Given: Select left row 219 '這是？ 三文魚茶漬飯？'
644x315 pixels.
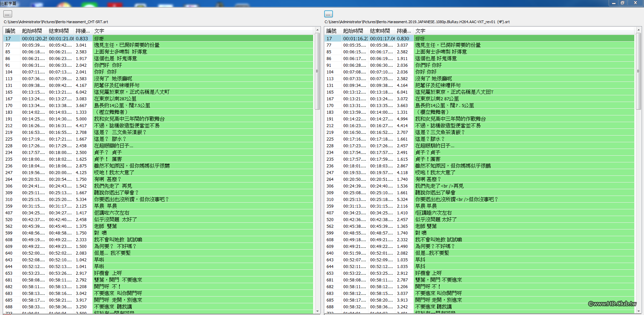Looking at the screenshot, I should pyautogui.click(x=158, y=132).
